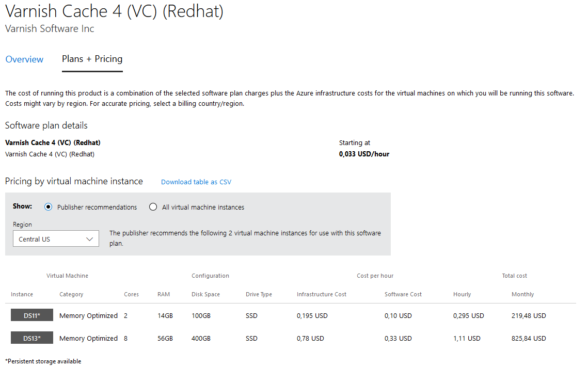Click the 219,48 USD monthly total
Image resolution: width=588 pixels, height=367 pixels.
click(529, 316)
